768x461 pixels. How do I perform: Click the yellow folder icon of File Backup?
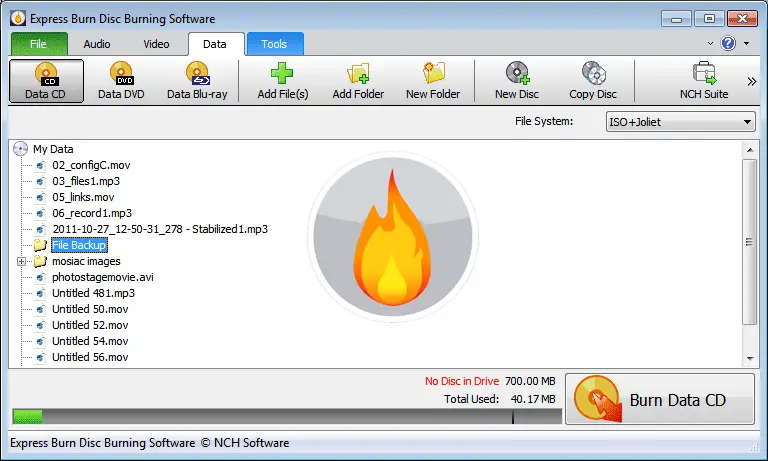tap(40, 245)
